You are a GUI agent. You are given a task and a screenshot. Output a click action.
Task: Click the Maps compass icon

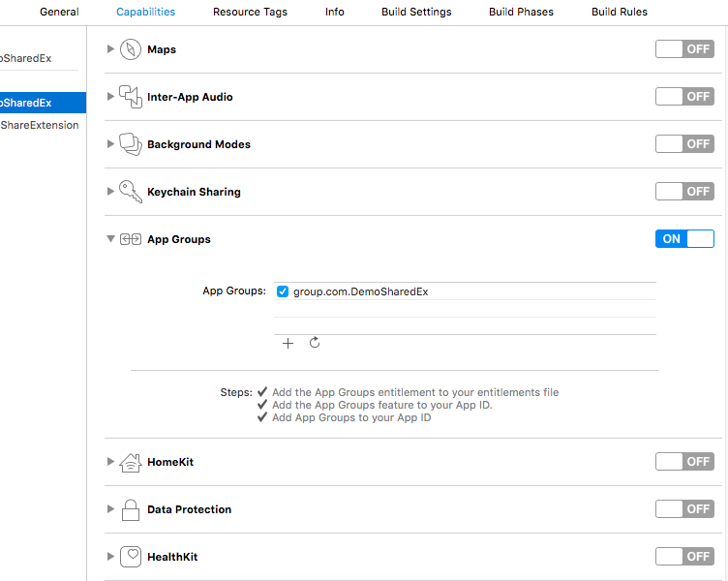(131, 49)
